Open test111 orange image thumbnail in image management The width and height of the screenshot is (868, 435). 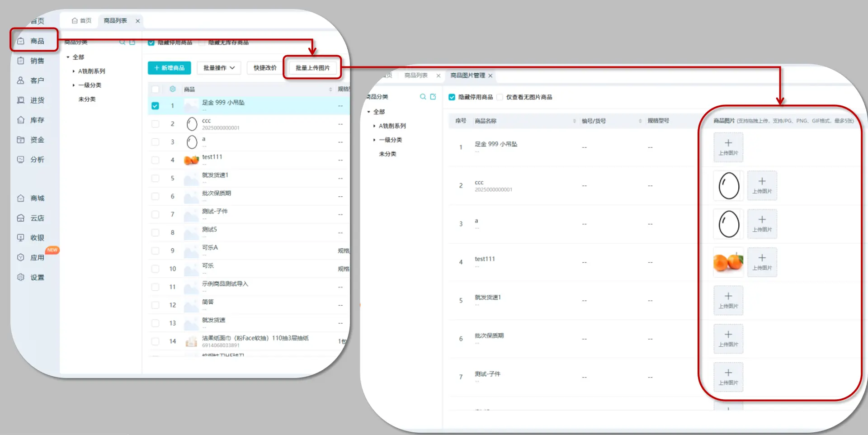tap(728, 262)
